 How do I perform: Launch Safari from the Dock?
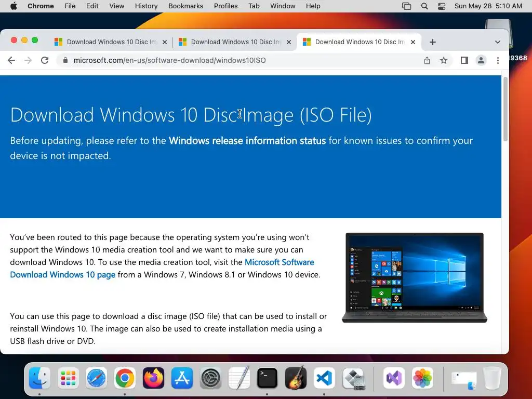pyautogui.click(x=96, y=378)
